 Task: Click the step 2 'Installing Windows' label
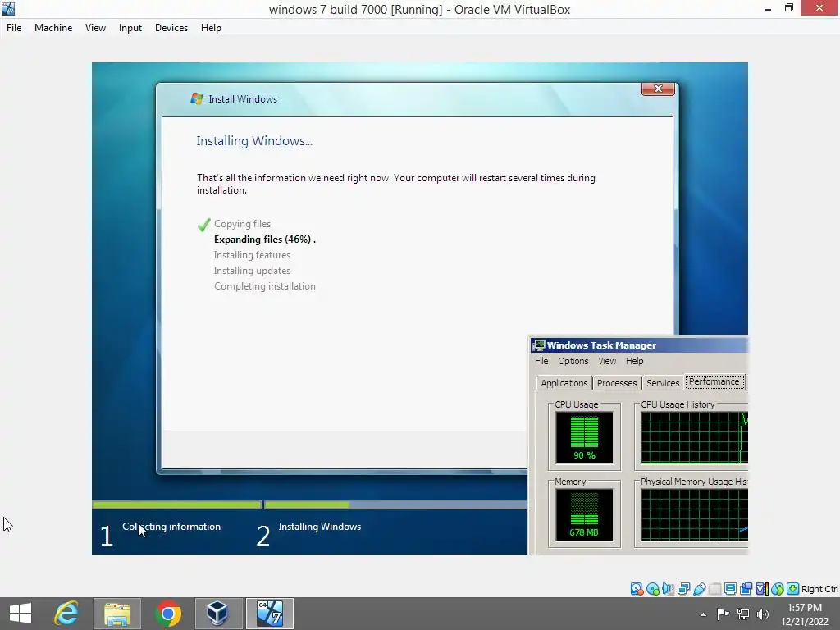[319, 527]
